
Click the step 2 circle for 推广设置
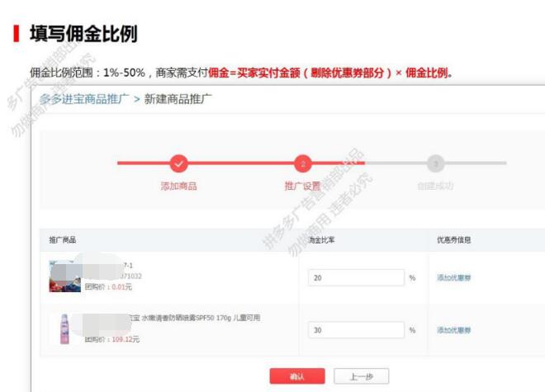tap(303, 163)
